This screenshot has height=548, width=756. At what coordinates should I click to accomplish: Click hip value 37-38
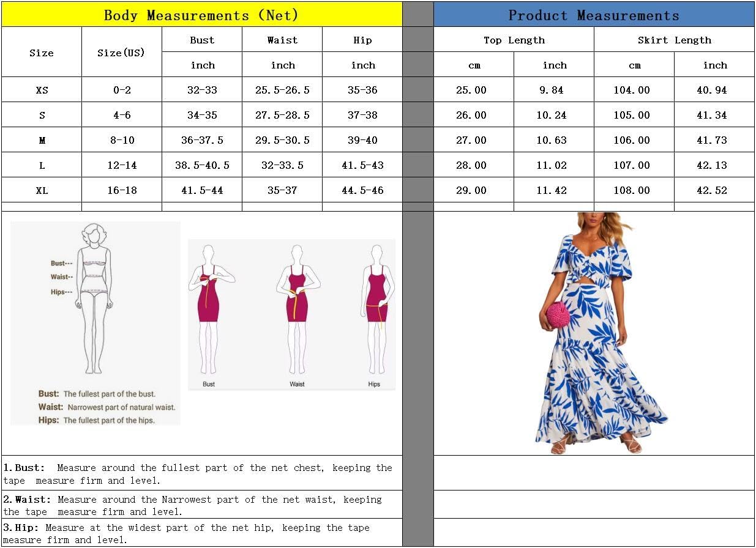[x=362, y=115]
